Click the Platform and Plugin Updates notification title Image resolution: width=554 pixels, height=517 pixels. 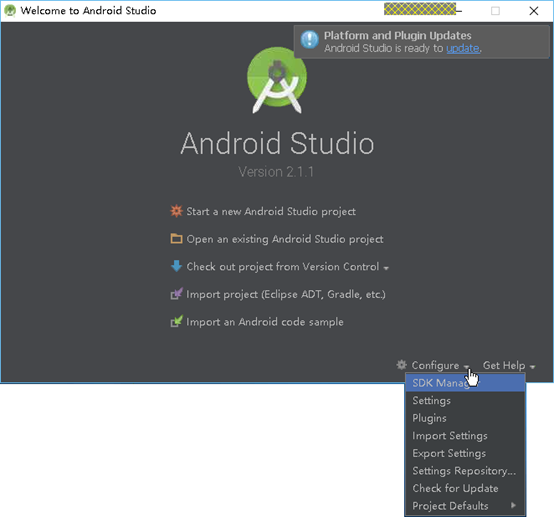coord(397,36)
